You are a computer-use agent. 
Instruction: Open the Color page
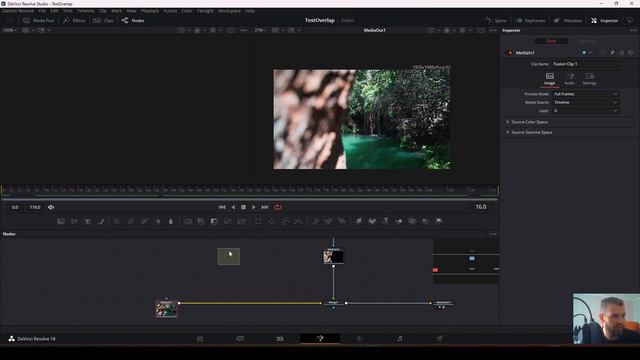tap(360, 338)
